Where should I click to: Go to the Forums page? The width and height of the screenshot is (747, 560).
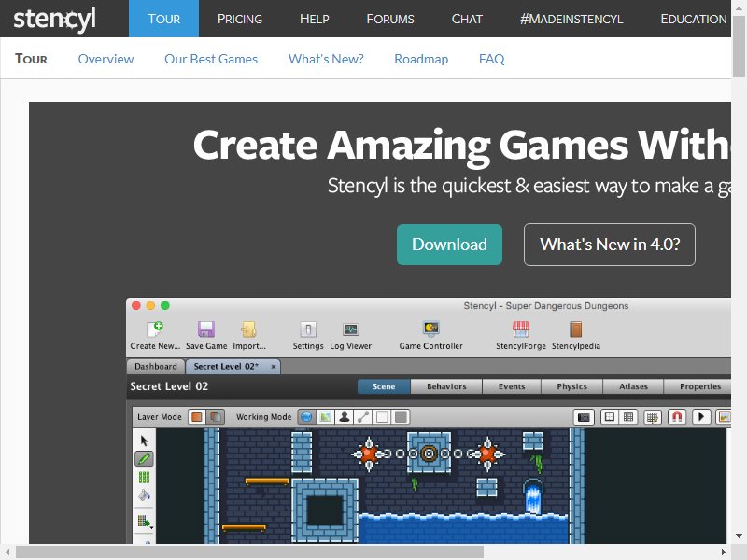390,19
